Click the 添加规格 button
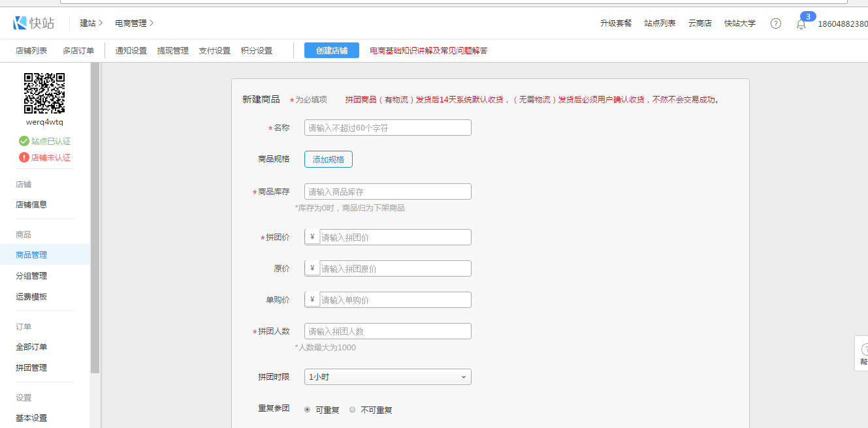The height and width of the screenshot is (428, 868). tap(328, 159)
